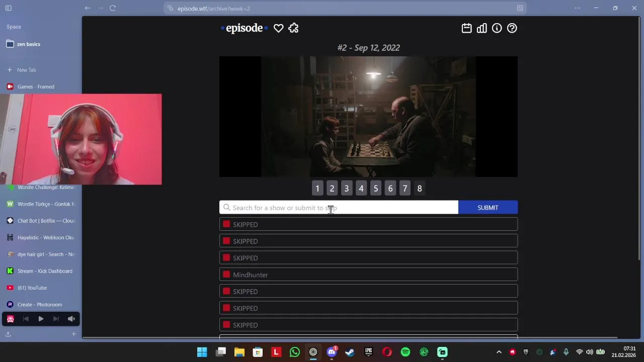Image resolution: width=644 pixels, height=362 pixels.
Task: Switch to the Games - Framed tab
Action: click(x=41, y=86)
